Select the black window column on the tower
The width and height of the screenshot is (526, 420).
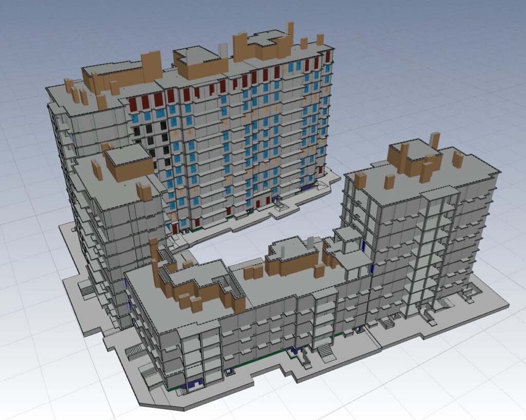150,139
